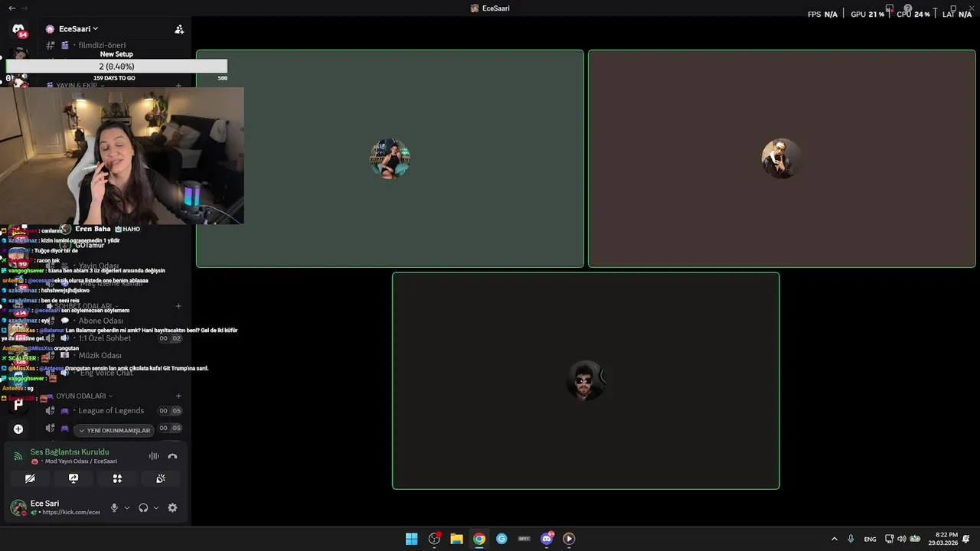Click the webcam overlay video
Screen dimensions: 980x551
[x=122, y=155]
